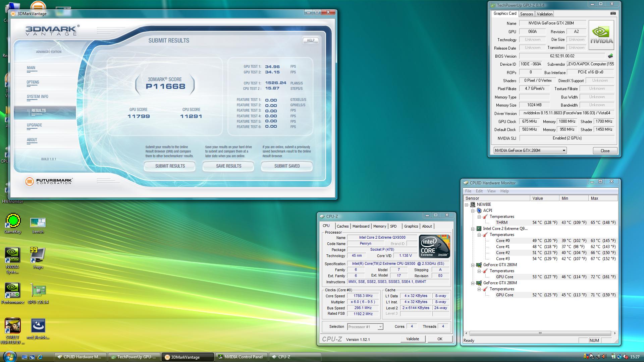
Task: Switch to NVIDIA Control Panel taskbar button
Action: coord(241,357)
